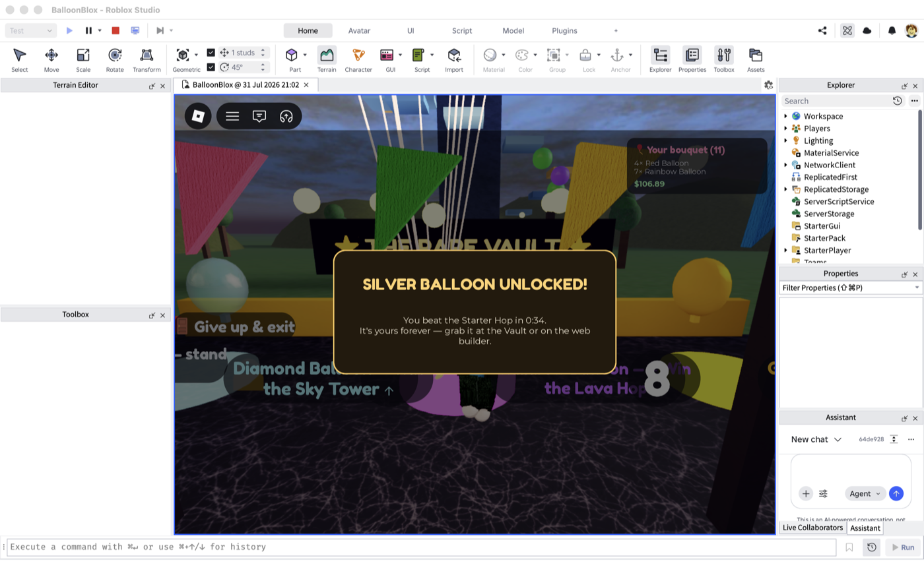Screen dimensions: 924x579
Task: Expand the Workspace tree node
Action: pos(785,116)
